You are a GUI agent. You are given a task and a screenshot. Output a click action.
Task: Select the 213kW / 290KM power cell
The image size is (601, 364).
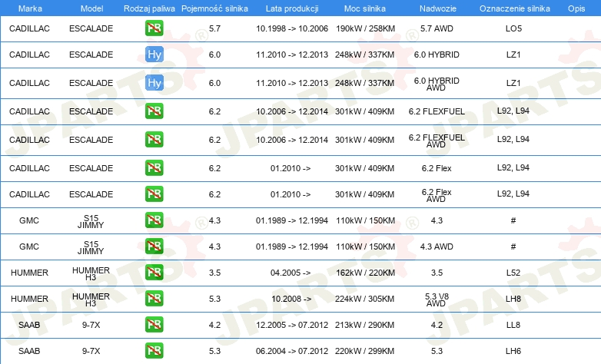tap(365, 325)
